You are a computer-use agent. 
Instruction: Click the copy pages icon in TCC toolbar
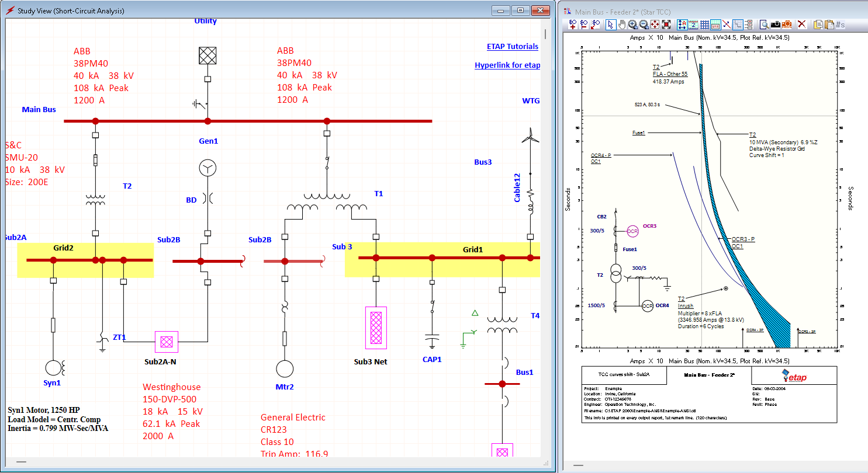pos(818,25)
